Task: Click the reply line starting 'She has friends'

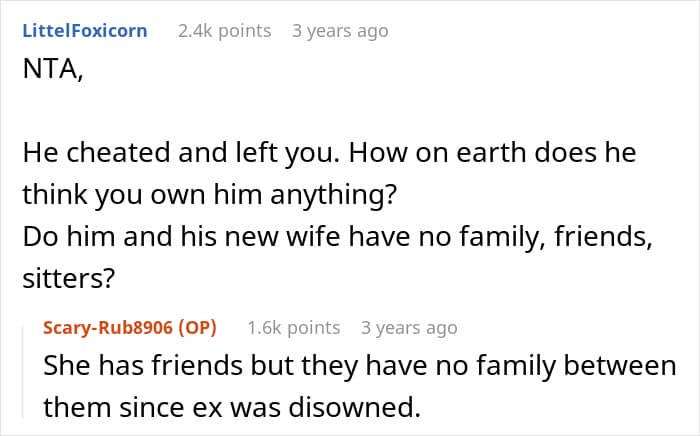Action: point(360,366)
